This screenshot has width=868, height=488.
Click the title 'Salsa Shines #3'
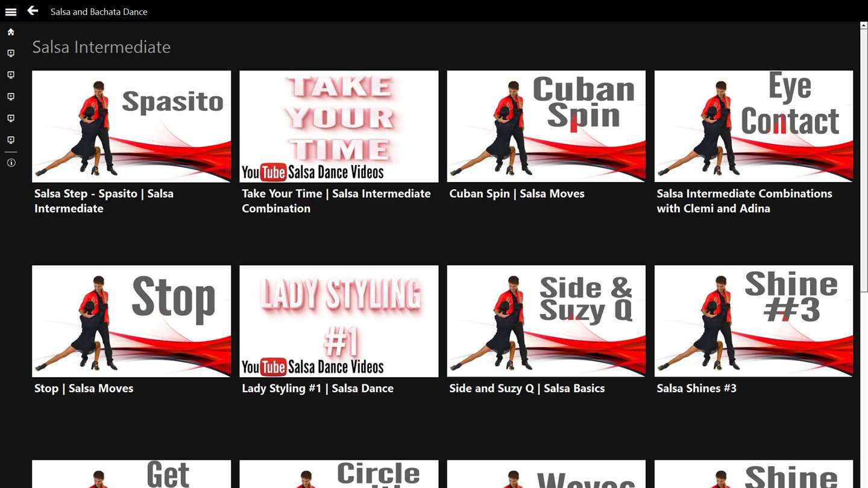tap(696, 389)
